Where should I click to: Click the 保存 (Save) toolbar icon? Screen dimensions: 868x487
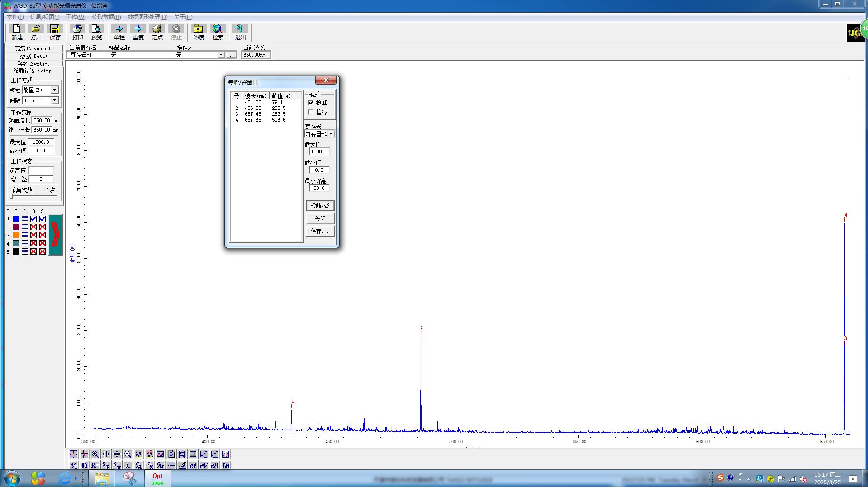coord(55,32)
